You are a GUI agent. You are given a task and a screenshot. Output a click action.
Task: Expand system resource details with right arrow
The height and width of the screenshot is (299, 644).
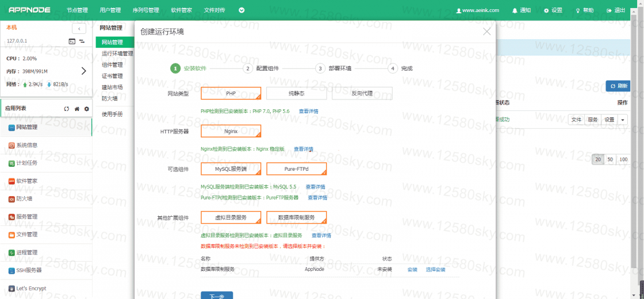[84, 71]
